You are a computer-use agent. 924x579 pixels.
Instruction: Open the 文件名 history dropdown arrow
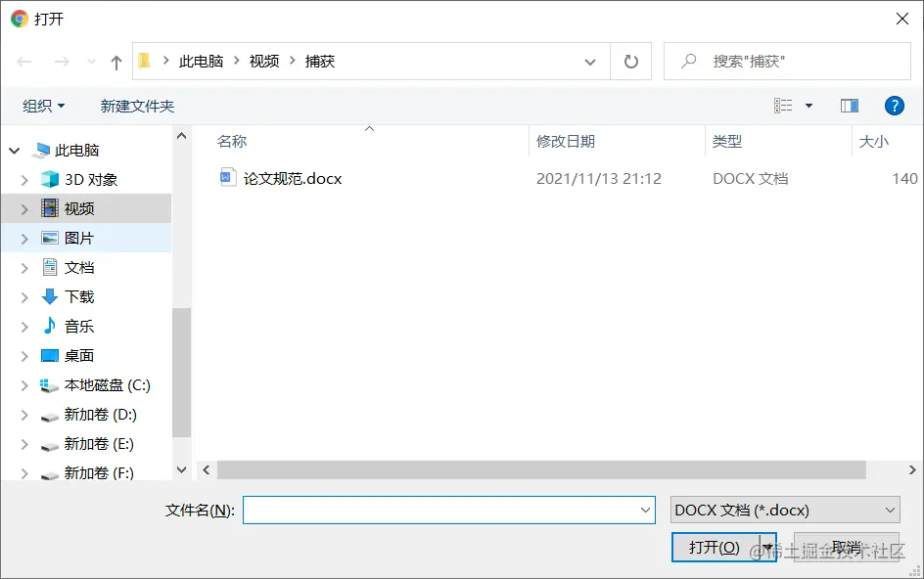pyautogui.click(x=645, y=511)
